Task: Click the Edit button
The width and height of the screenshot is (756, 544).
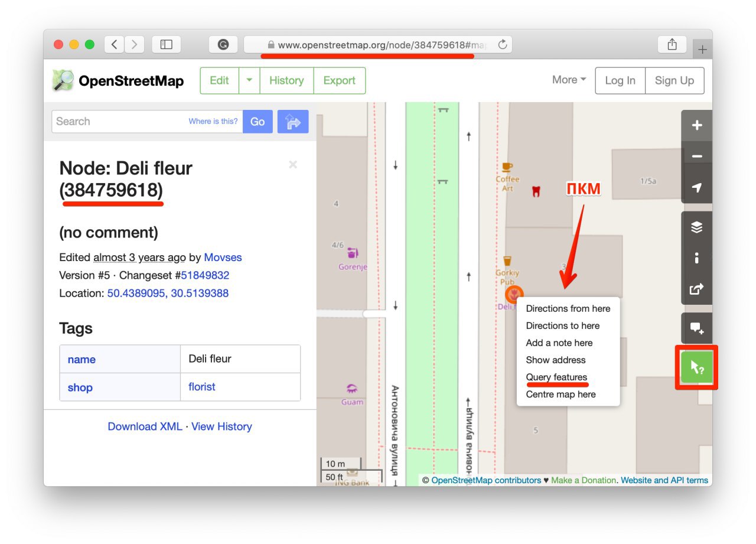Action: click(x=219, y=81)
